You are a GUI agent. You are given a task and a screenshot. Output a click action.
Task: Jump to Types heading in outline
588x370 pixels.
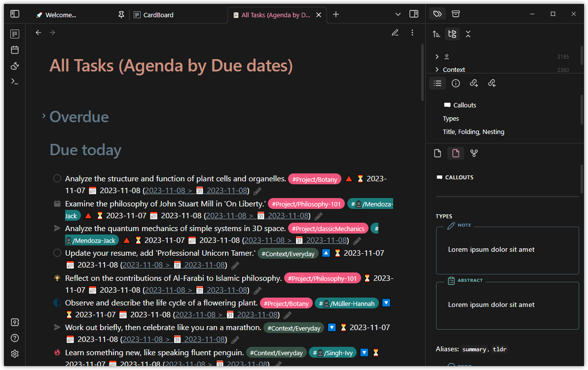tap(451, 119)
